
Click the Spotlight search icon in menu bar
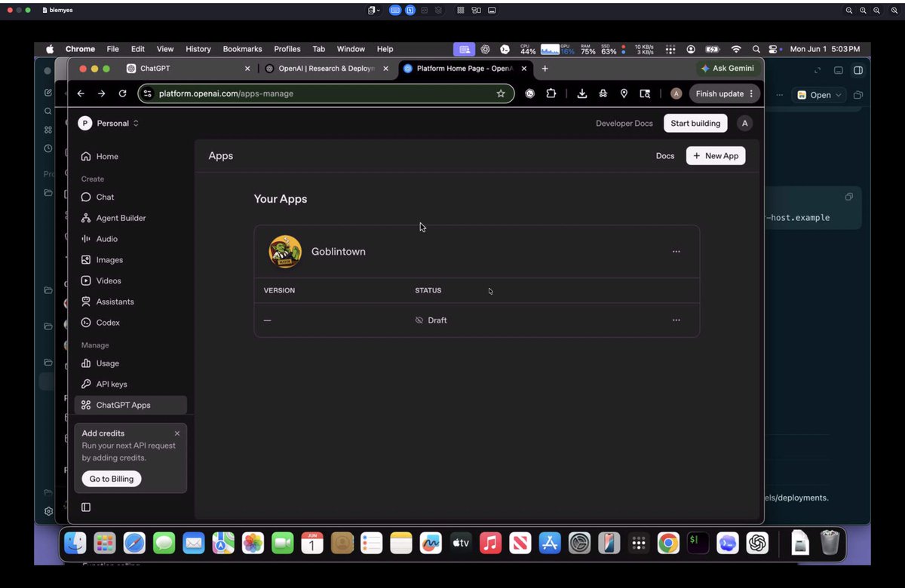[756, 49]
